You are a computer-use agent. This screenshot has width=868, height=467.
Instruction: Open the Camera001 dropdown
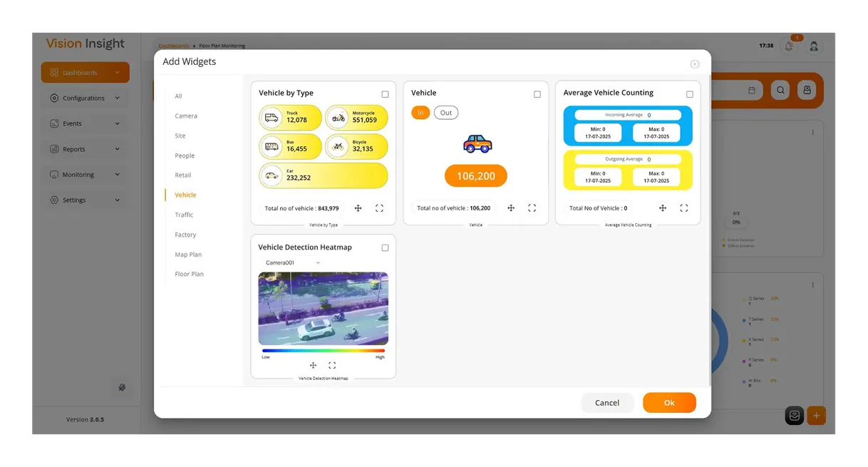(293, 263)
